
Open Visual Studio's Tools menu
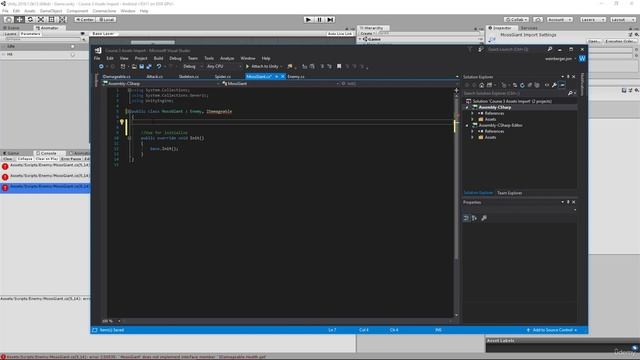pos(209,58)
